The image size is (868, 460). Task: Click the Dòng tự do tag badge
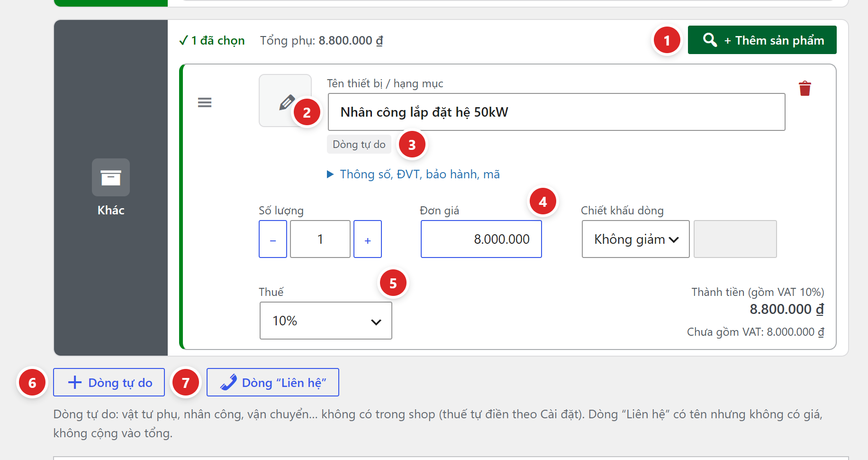359,144
